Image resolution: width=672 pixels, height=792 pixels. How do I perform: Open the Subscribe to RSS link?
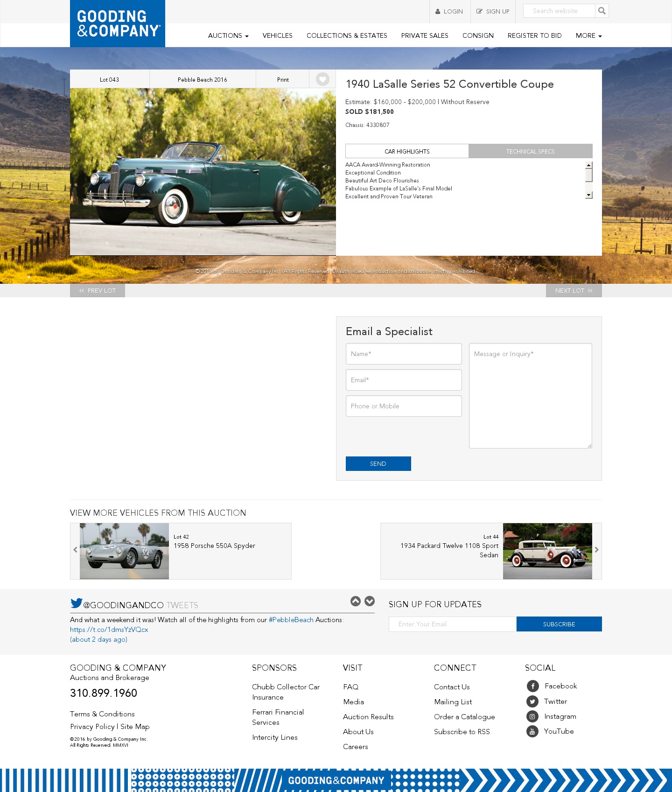coord(462,732)
